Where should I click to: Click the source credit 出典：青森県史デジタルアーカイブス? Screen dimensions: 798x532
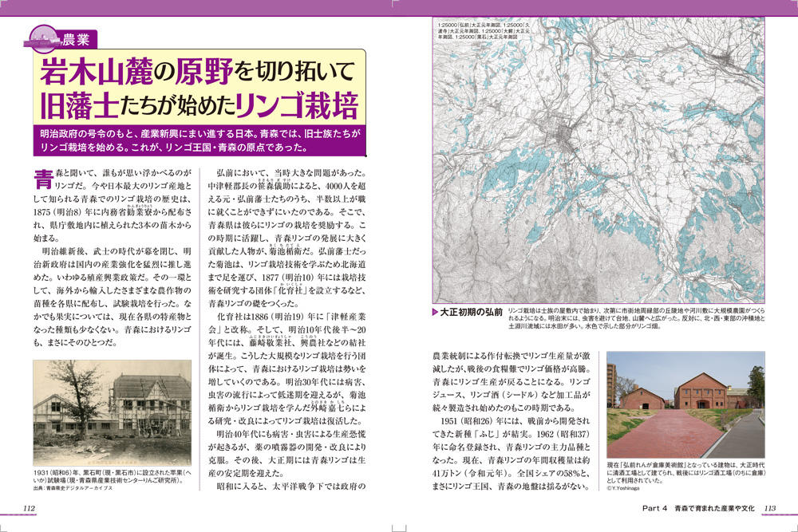(x=73, y=489)
